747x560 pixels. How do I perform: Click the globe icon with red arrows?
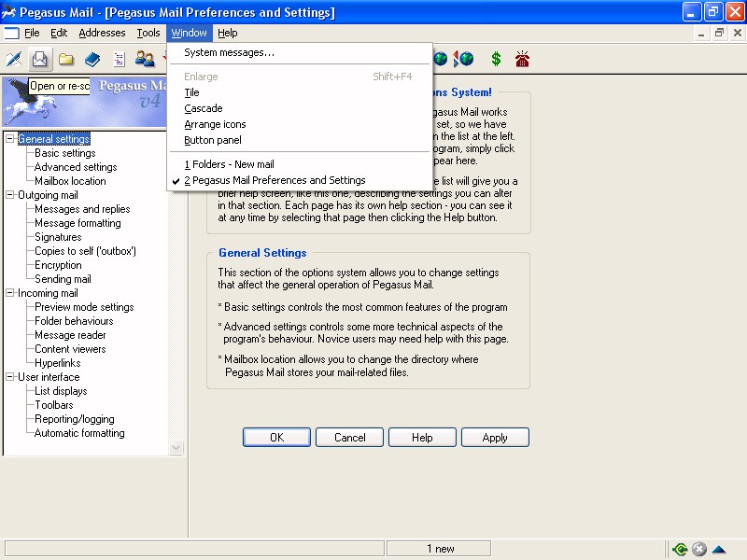point(464,59)
